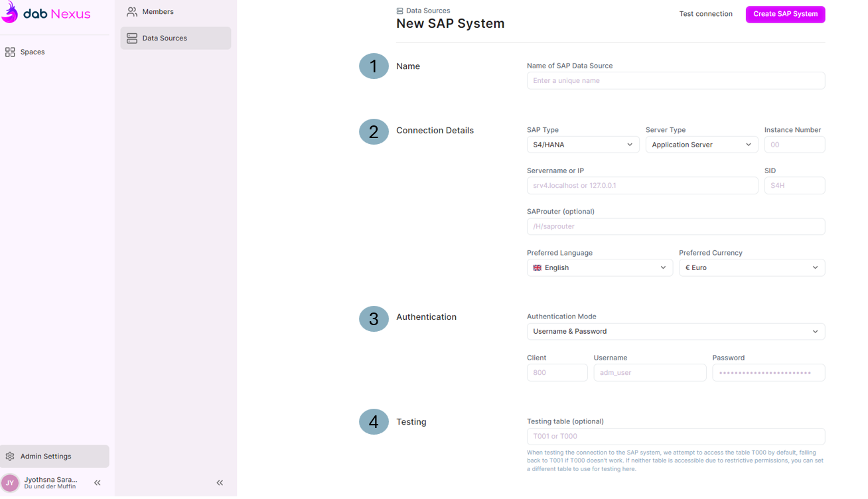Select Data Sources in the settings menu
Screen dimensions: 868x499
pyautogui.click(x=176, y=38)
